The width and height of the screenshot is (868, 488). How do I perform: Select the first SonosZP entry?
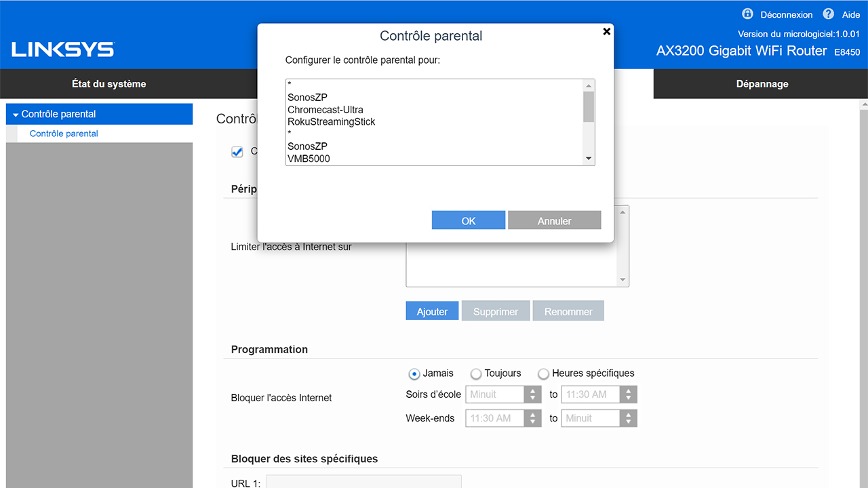coord(307,98)
